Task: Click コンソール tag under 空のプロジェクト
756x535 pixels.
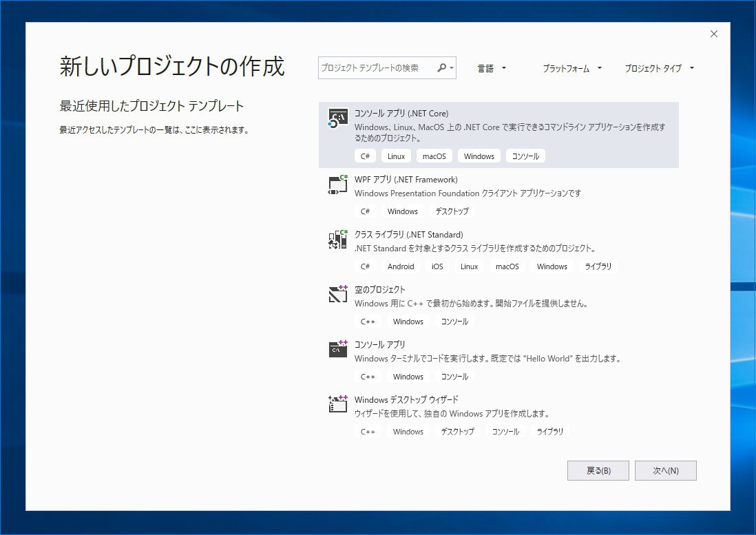Action: [454, 322]
